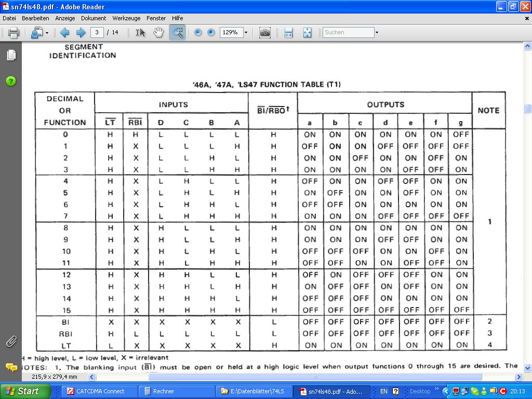
Task: Choose the text Select tool
Action: pyautogui.click(x=140, y=33)
